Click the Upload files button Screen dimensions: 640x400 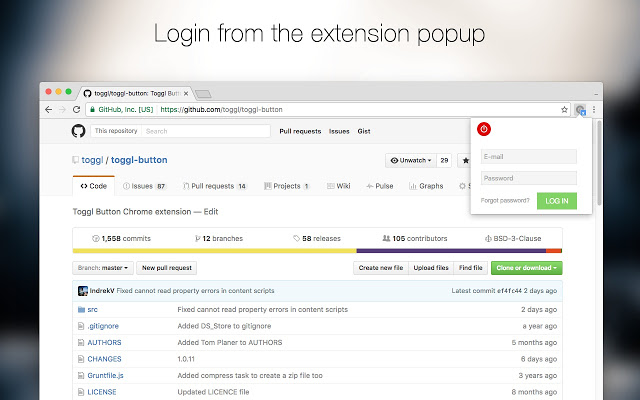(x=431, y=268)
